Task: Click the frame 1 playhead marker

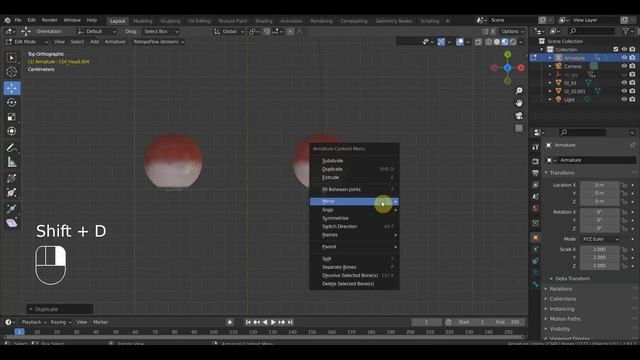Action: 19,332
